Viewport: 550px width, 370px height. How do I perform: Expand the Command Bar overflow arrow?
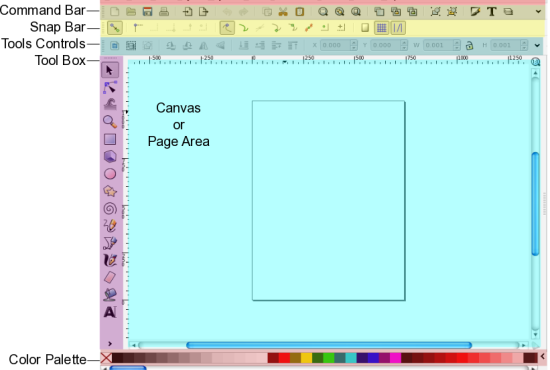[538, 12]
